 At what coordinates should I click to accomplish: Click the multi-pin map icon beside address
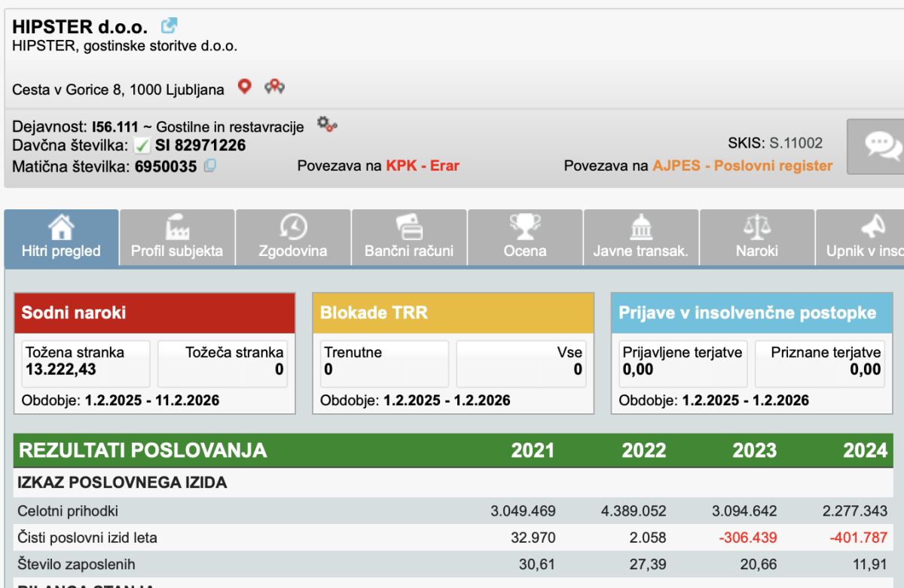[274, 87]
